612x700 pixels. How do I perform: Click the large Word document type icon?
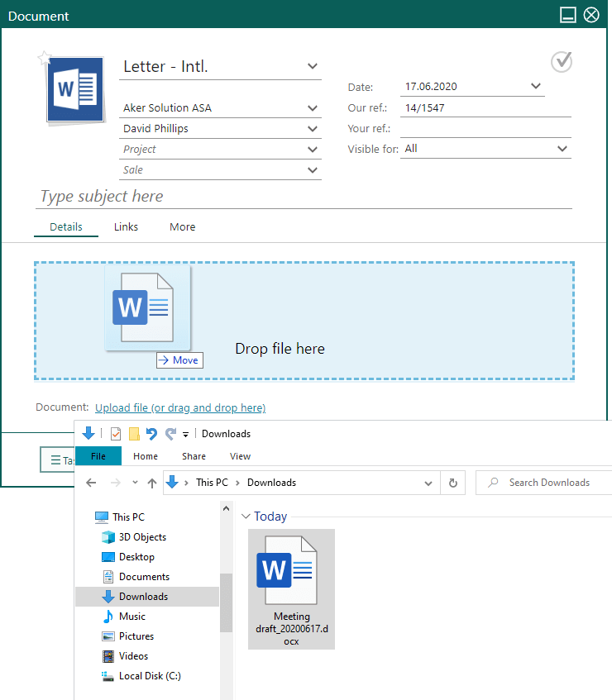click(75, 90)
